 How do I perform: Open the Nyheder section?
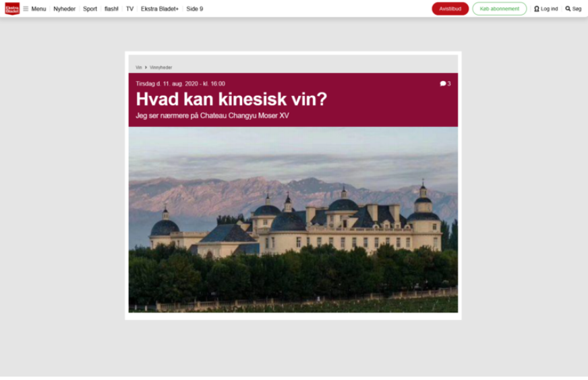tap(65, 9)
